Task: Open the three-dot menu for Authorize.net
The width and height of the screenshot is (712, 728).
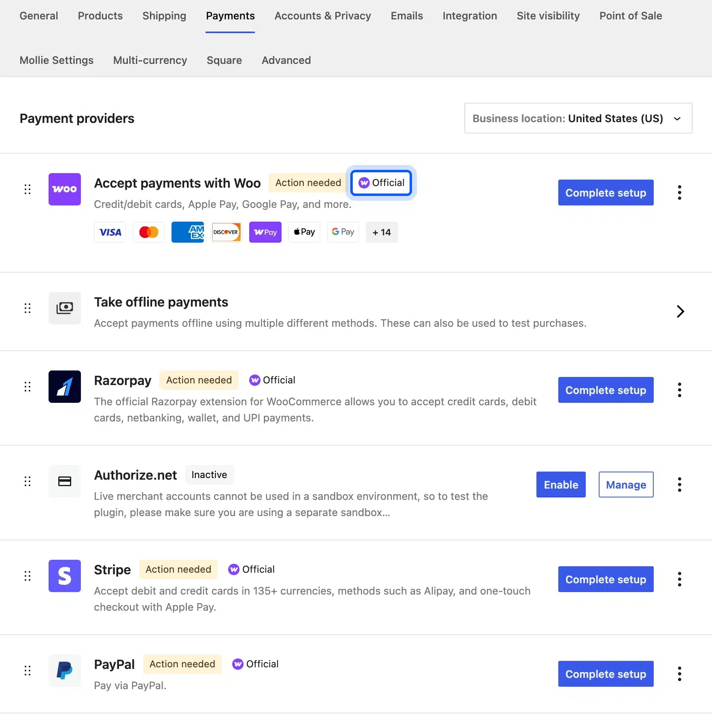Action: coord(680,485)
